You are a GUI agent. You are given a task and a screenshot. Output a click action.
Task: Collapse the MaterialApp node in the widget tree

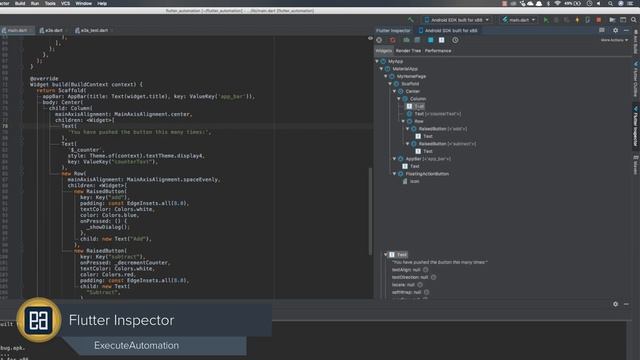click(382, 69)
